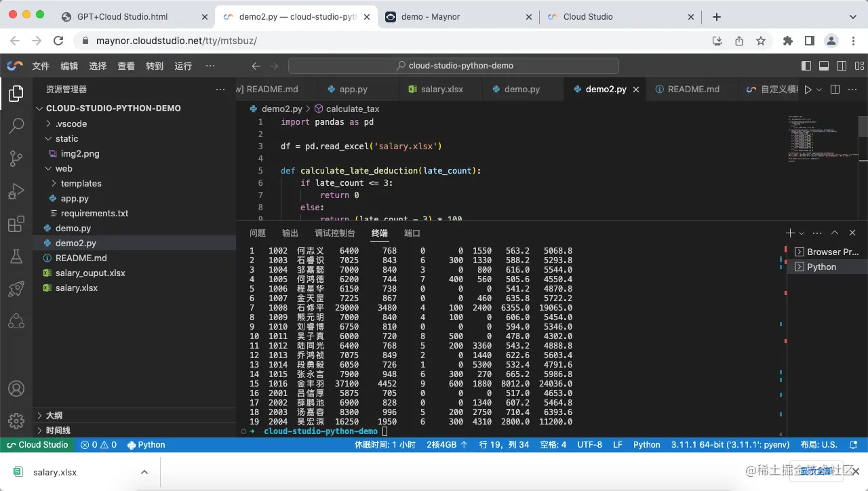Viewport: 868px width, 491px height.
Task: Open Chrome extensions puzzle icon
Action: pyautogui.click(x=788, y=41)
